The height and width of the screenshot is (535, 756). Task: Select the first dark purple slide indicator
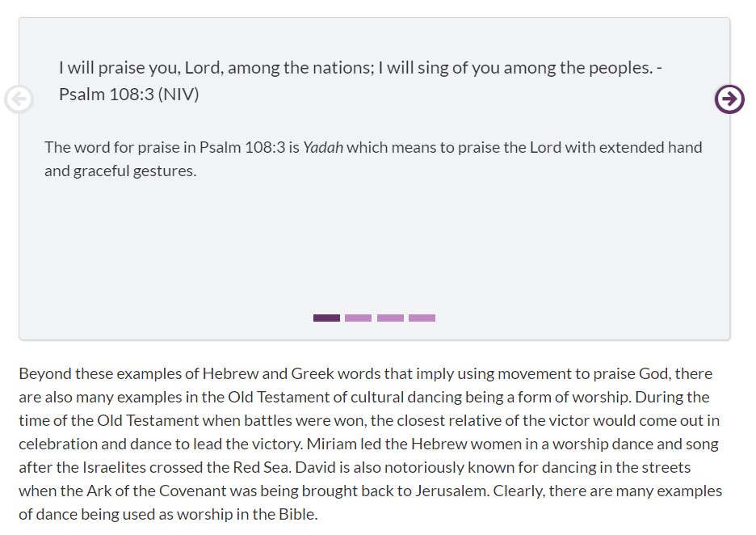(x=326, y=318)
